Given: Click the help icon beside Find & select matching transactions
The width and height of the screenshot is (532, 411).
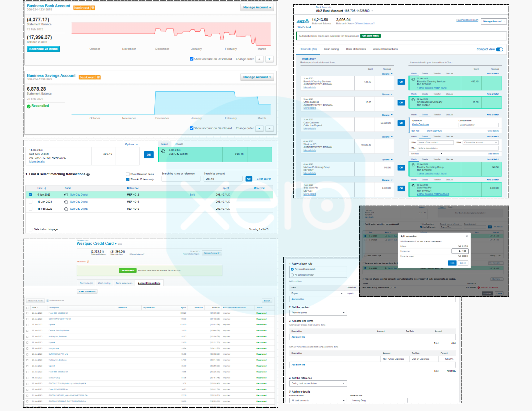Looking at the screenshot, I should click(x=88, y=175).
